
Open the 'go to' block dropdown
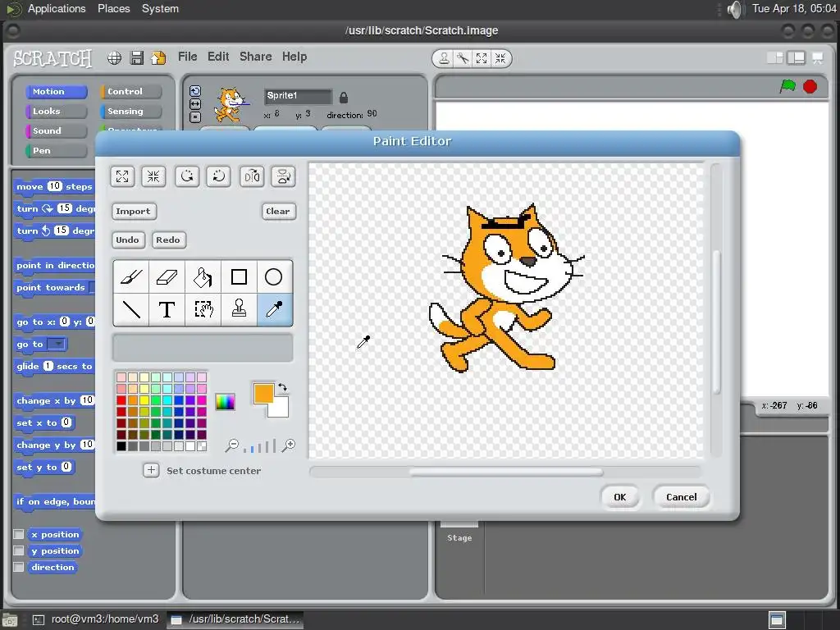click(57, 344)
